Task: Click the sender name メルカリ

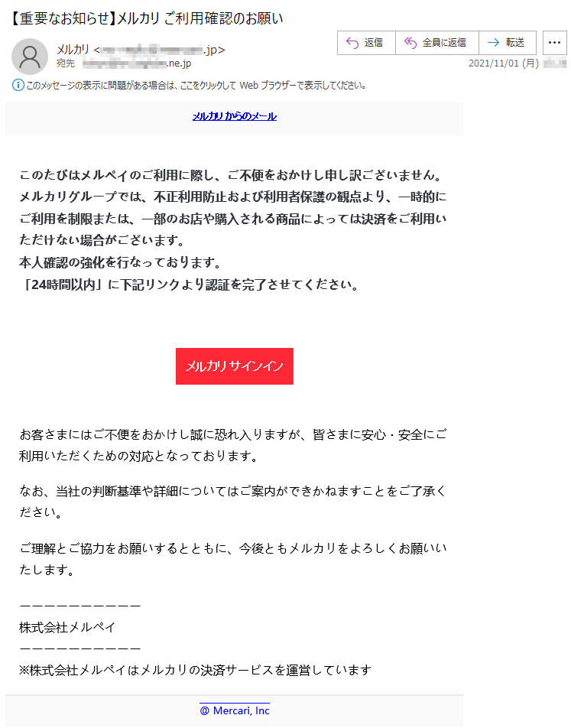Action: coord(73,49)
